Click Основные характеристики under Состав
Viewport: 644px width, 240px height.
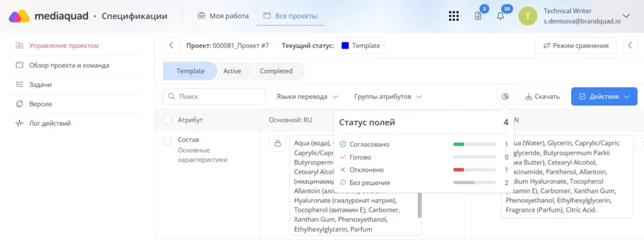[x=203, y=155]
